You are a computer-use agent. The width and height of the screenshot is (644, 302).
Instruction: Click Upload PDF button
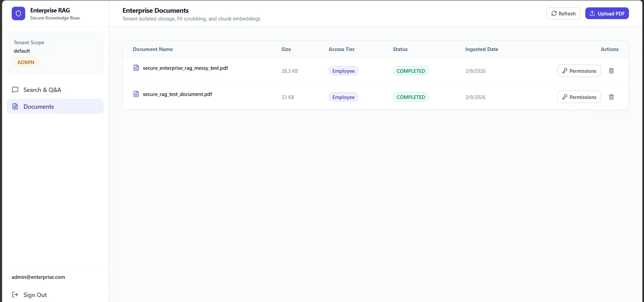[x=607, y=13]
